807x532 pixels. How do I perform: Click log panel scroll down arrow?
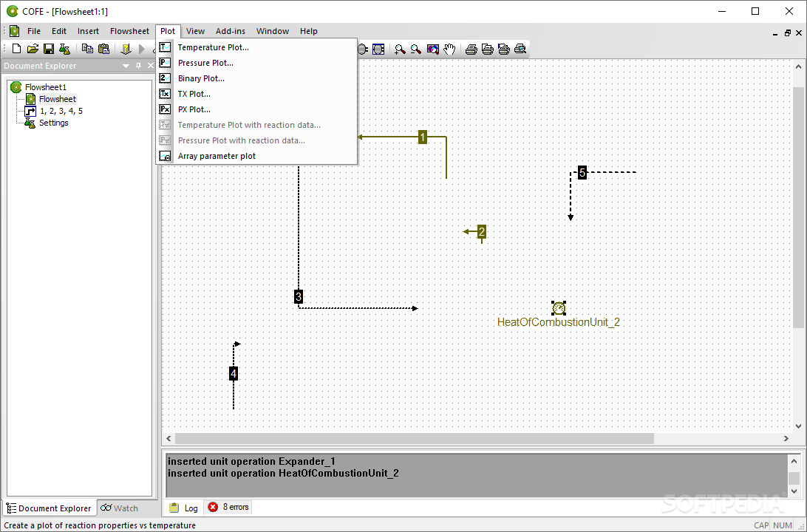point(794,491)
